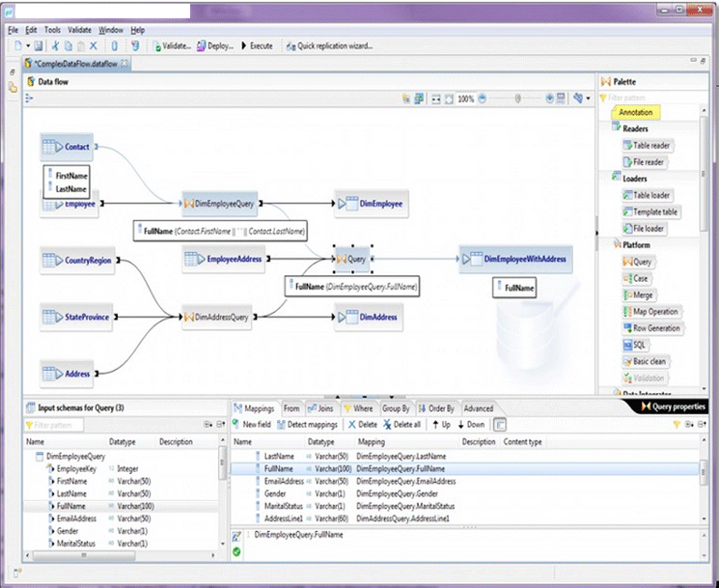Click the Copy icon in toolbar
This screenshot has height=588, width=719.
point(69,46)
